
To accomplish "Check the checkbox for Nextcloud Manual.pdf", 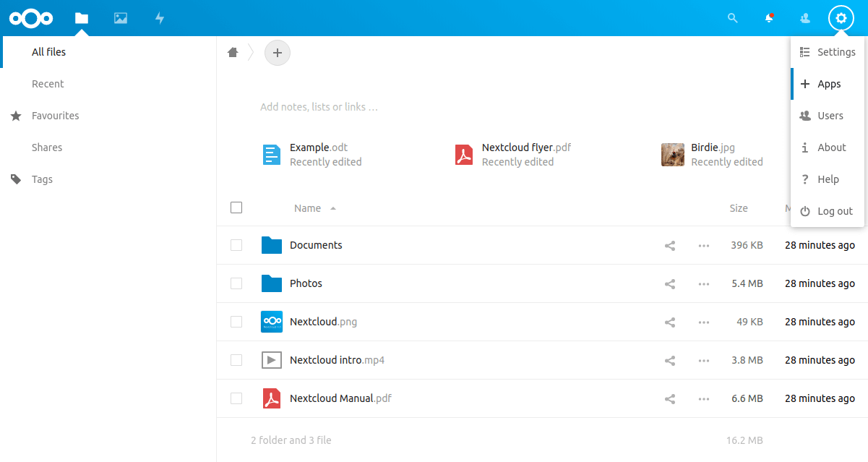I will pos(236,398).
